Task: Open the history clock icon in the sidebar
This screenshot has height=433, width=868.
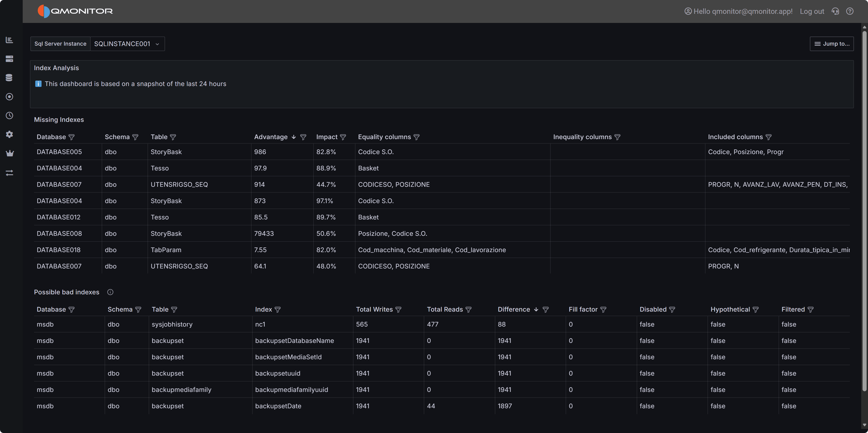Action: 10,116
